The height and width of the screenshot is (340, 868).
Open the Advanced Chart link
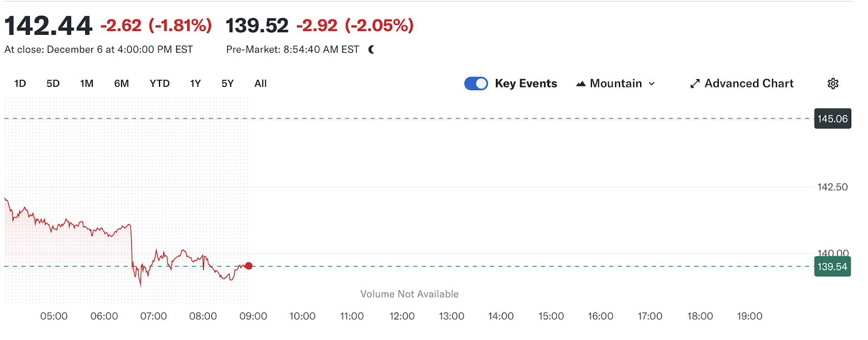pyautogui.click(x=749, y=84)
